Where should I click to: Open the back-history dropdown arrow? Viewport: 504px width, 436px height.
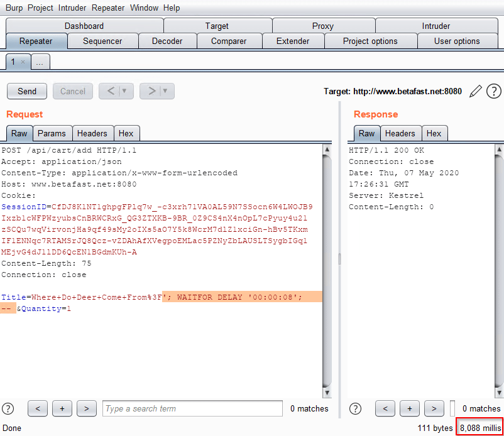pyautogui.click(x=125, y=91)
